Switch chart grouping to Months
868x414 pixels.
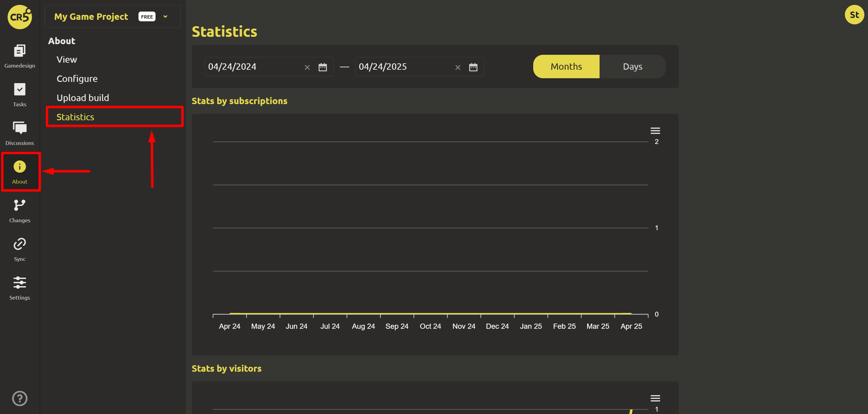566,66
